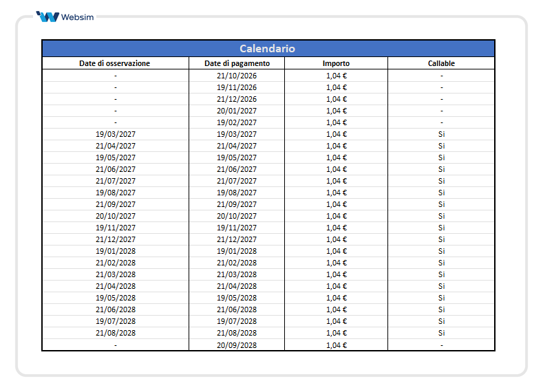Click the Date di osservazione column header
The width and height of the screenshot is (543, 392).
point(115,63)
